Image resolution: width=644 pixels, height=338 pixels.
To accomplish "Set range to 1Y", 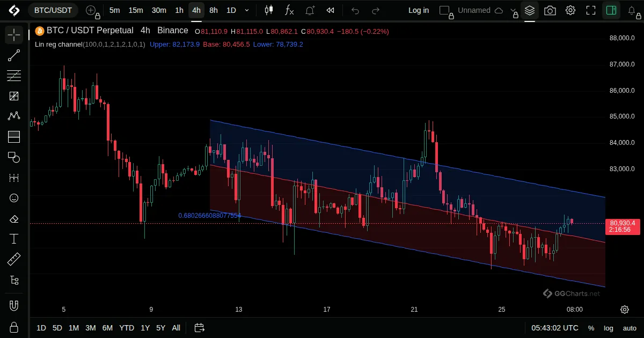I will (145, 328).
